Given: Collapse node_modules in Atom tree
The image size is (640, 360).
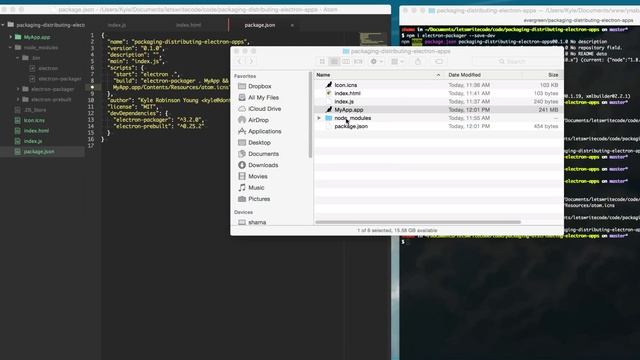Looking at the screenshot, I should 11,47.
